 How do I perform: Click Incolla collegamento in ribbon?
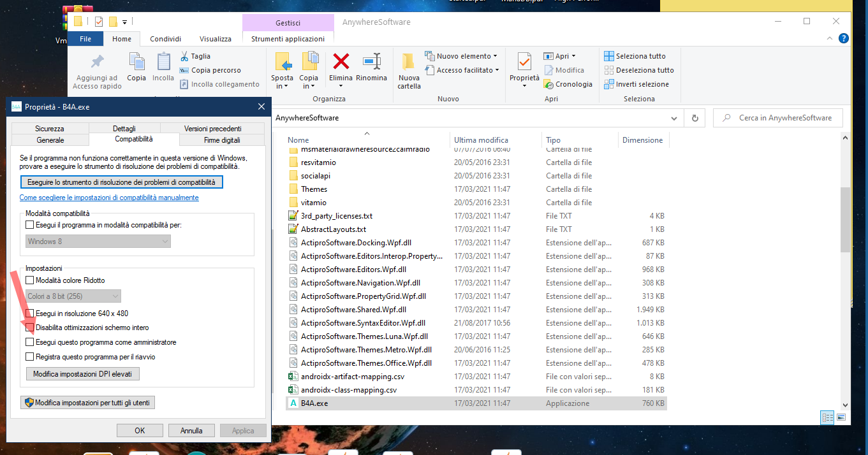[x=219, y=84]
